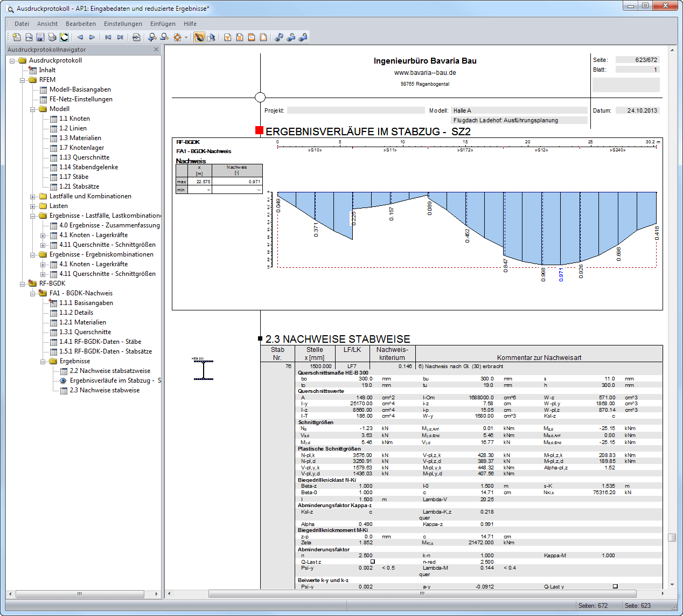Activate the hand pan mode tool

[199, 37]
